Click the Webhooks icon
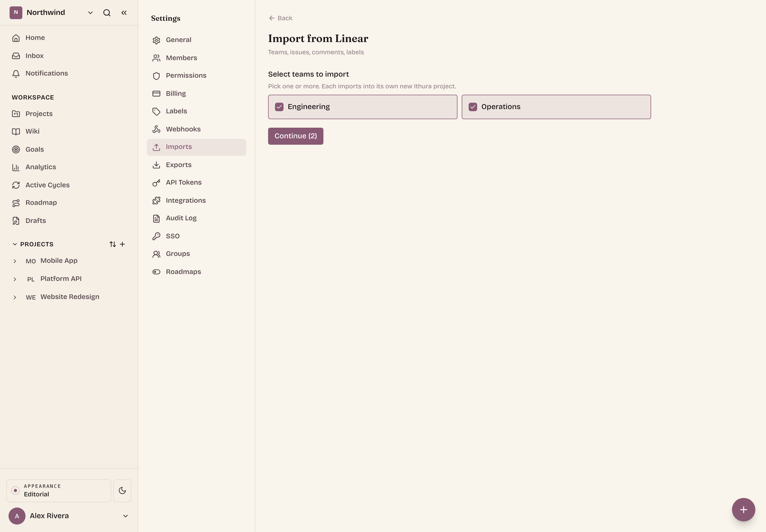 tap(156, 129)
